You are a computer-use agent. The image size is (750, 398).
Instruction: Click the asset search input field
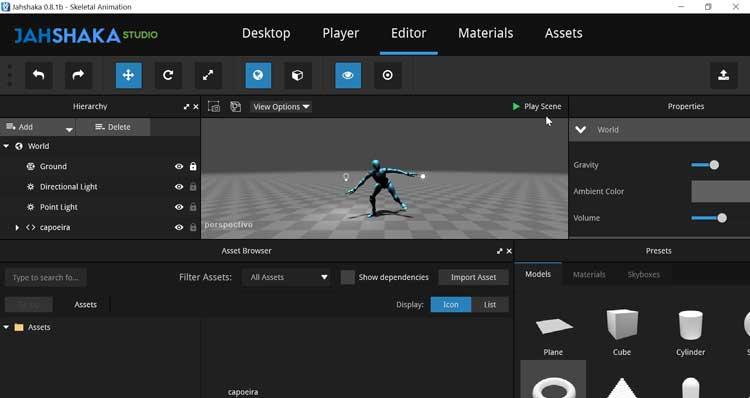[46, 277]
